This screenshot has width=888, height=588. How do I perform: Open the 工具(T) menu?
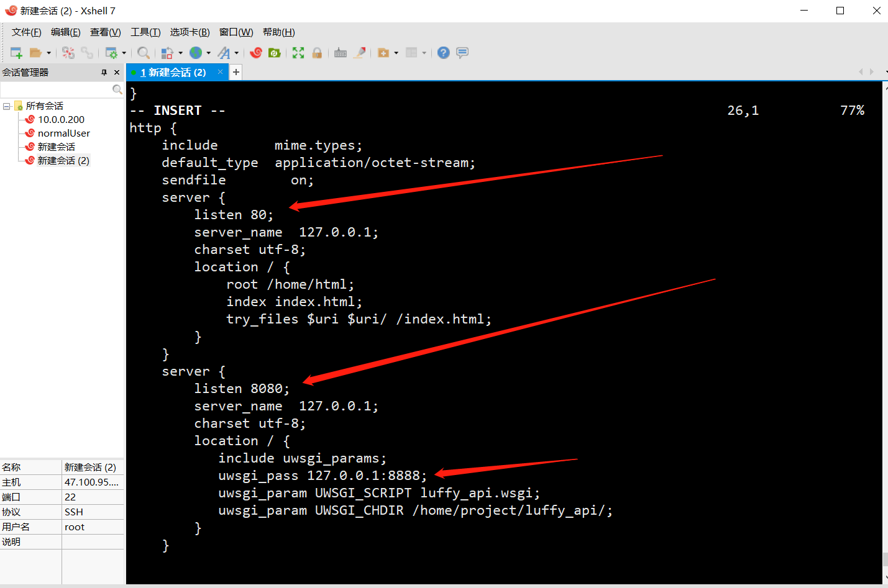click(x=145, y=32)
